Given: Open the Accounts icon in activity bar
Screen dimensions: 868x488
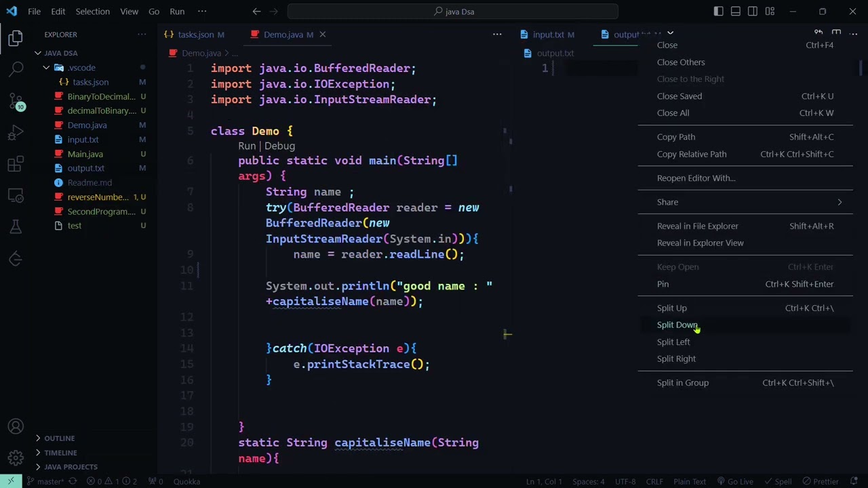Looking at the screenshot, I should [16, 427].
